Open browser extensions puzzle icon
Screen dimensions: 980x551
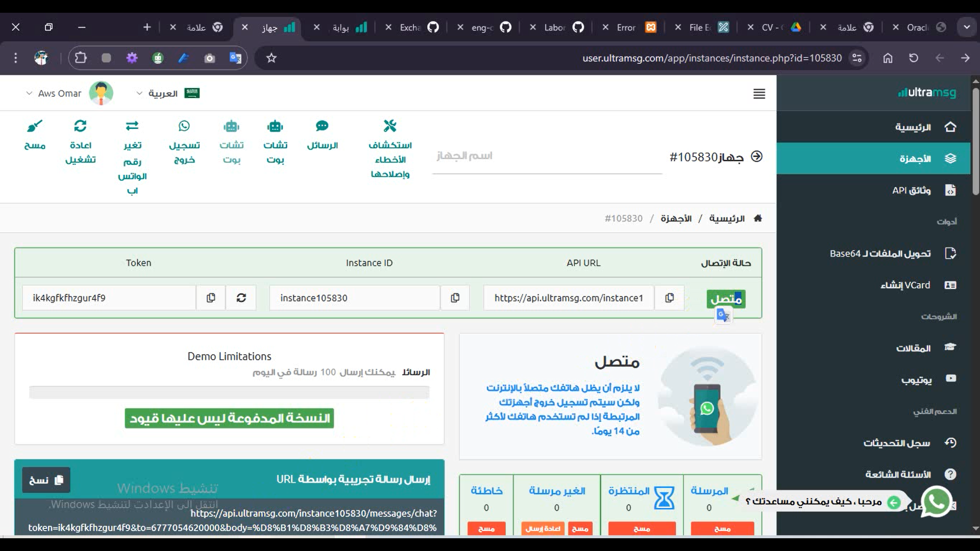tap(81, 58)
